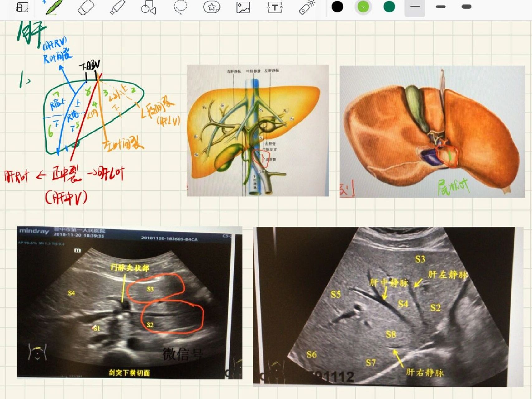Activate the Laser pointer tool

click(306, 7)
